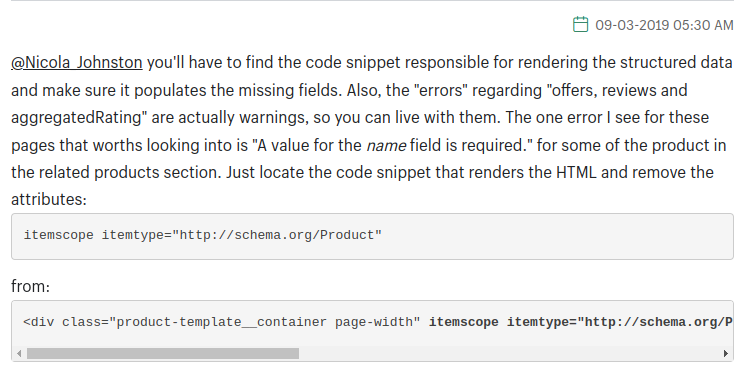
Task: Click the word aggregatedRating in the post
Action: click(76, 118)
